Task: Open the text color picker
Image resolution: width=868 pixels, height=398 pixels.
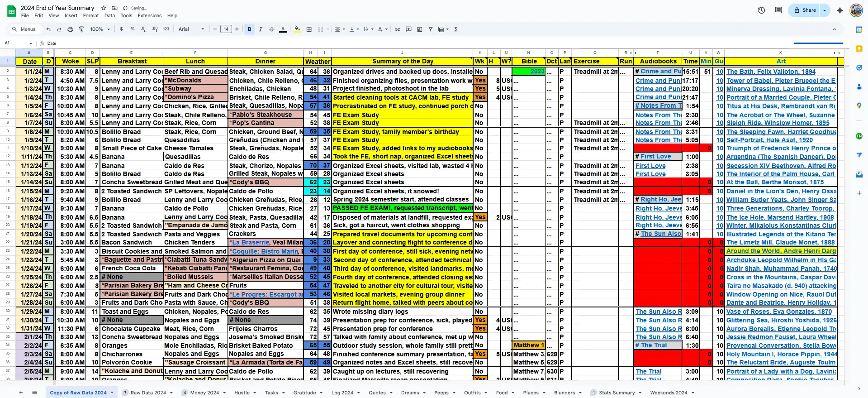Action: [x=283, y=29]
